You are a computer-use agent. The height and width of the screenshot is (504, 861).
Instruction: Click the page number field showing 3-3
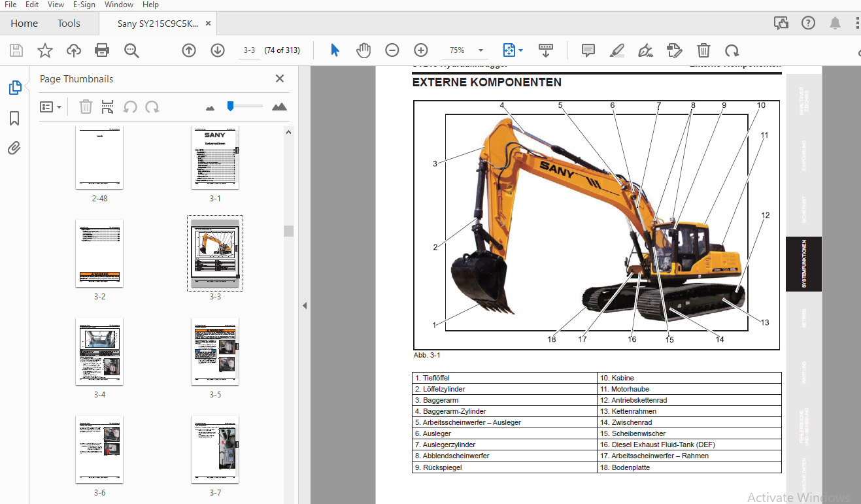coord(249,50)
